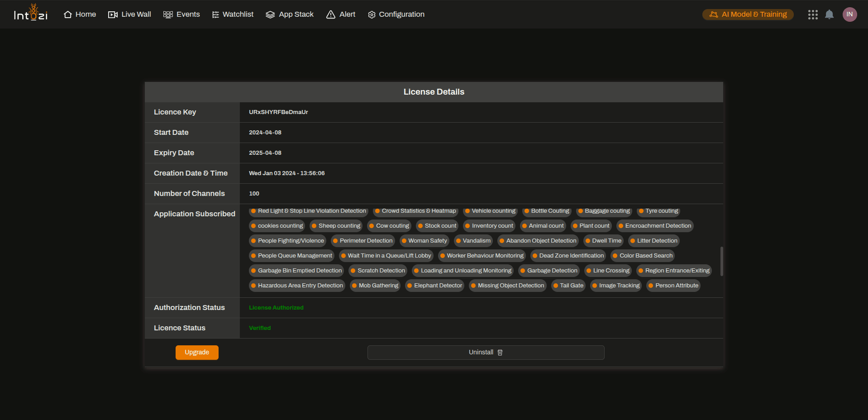Select the Woman Safety application tag
Screen dimensions: 868x420
click(424, 241)
